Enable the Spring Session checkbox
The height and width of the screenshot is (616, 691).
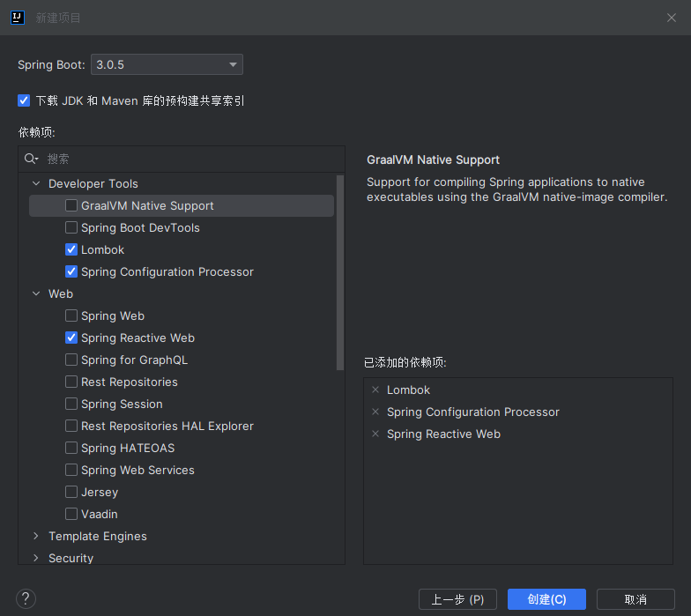click(71, 404)
